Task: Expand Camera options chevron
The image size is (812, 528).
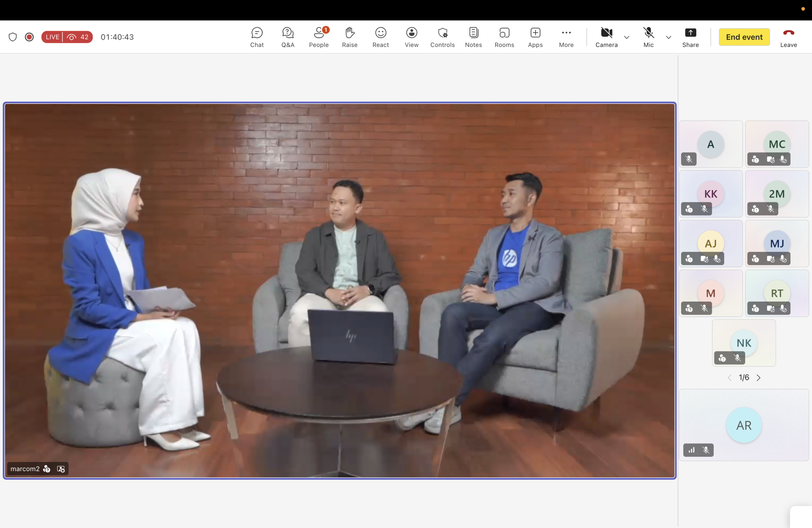Action: (626, 37)
